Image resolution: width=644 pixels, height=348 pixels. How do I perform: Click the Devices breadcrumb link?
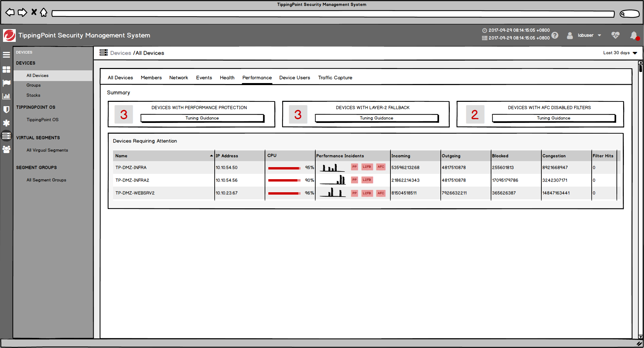[120, 53]
